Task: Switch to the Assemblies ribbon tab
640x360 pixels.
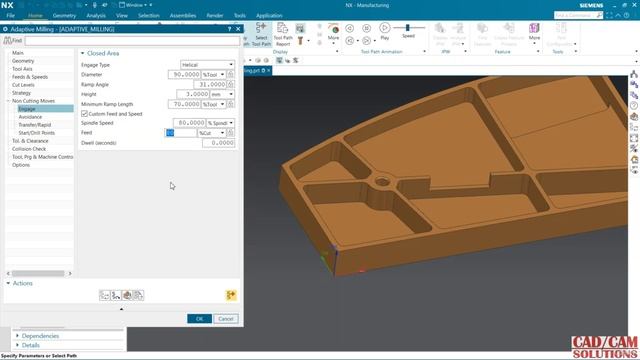Action: (x=183, y=16)
